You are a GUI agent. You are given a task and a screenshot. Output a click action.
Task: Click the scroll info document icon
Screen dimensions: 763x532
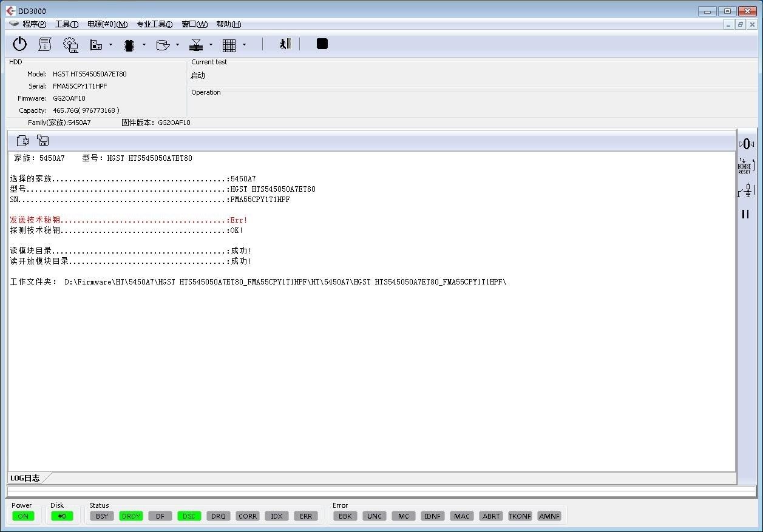(x=45, y=44)
